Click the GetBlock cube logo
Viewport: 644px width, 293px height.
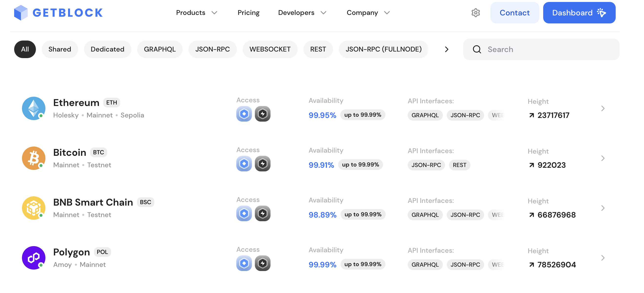point(21,12)
